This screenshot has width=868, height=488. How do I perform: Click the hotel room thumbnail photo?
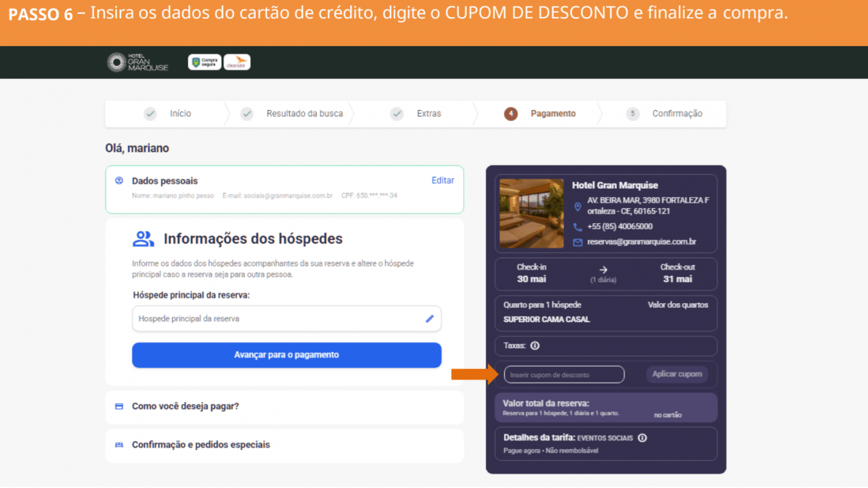[x=531, y=213]
